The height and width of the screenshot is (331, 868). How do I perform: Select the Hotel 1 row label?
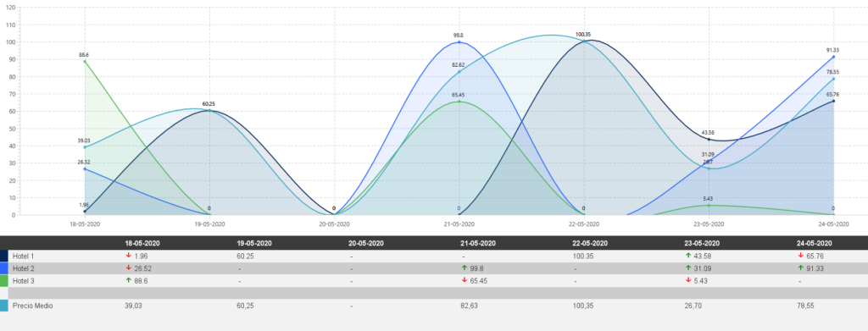tap(23, 257)
